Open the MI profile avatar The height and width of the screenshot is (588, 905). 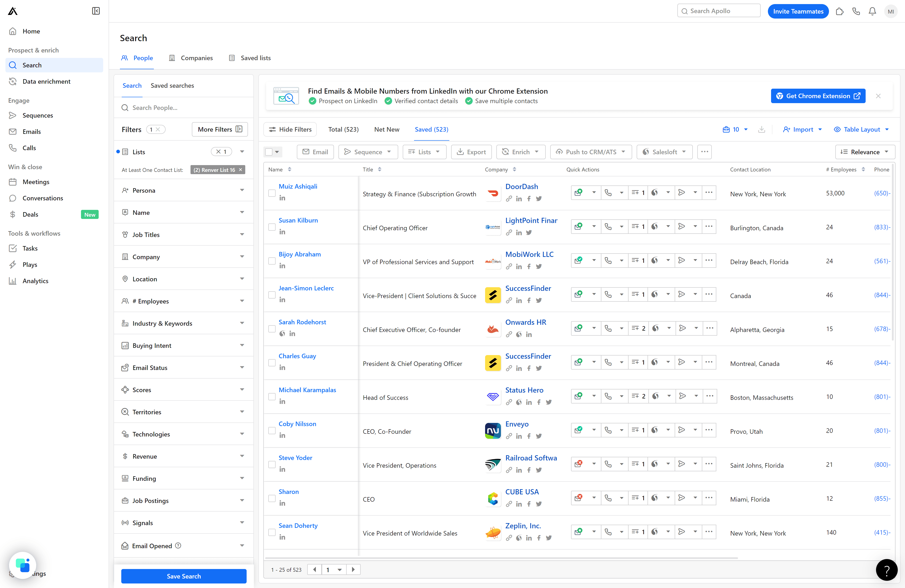point(891,11)
